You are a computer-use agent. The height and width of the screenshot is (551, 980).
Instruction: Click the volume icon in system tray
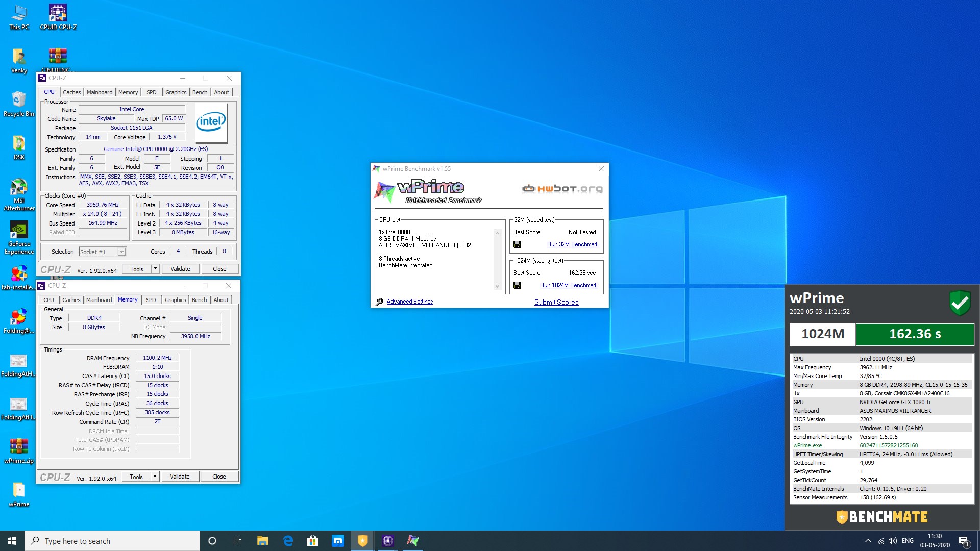coord(892,541)
